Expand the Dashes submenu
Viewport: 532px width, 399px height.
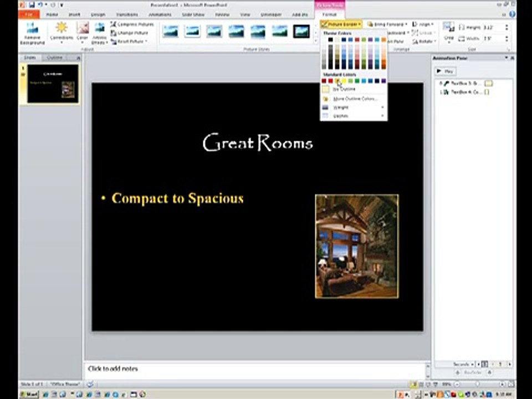coord(353,116)
